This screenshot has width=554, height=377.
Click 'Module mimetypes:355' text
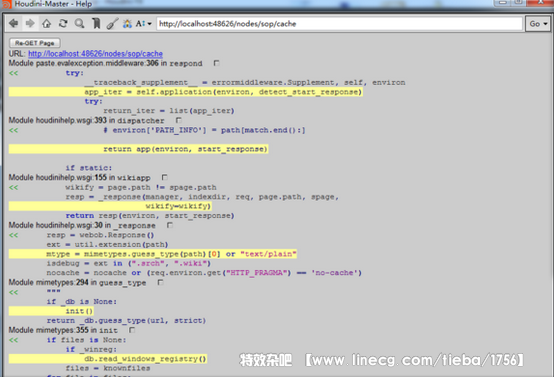click(48, 330)
